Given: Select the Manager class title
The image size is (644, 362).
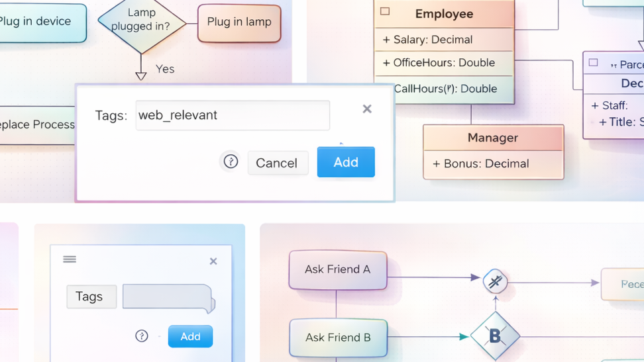Looking at the screenshot, I should [x=493, y=138].
